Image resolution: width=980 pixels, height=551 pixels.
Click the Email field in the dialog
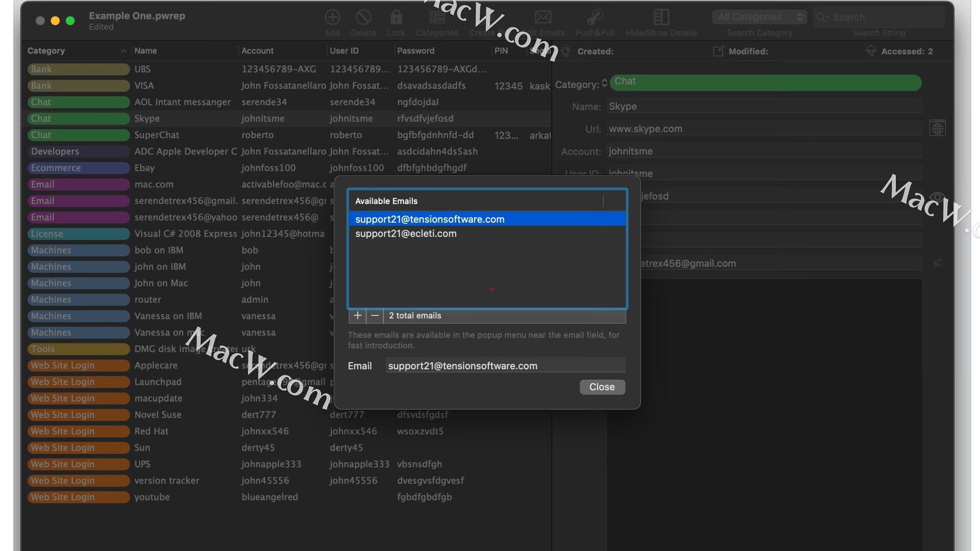[x=505, y=366]
